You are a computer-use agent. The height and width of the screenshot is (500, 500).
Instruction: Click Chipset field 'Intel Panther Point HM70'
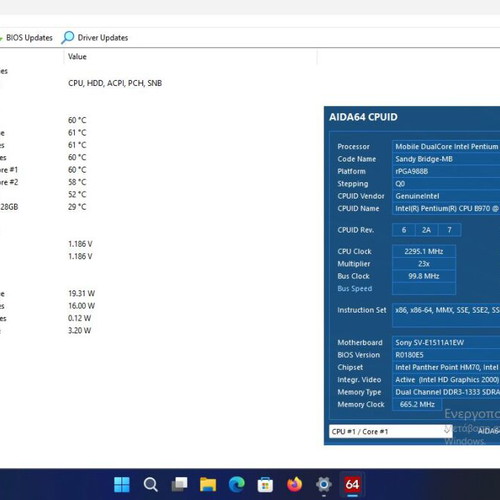(x=446, y=367)
